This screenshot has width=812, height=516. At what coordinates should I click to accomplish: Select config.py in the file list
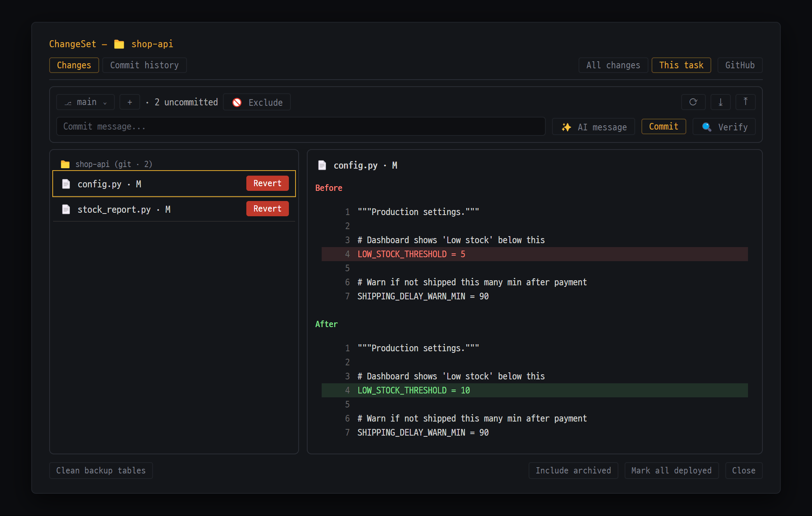174,184
